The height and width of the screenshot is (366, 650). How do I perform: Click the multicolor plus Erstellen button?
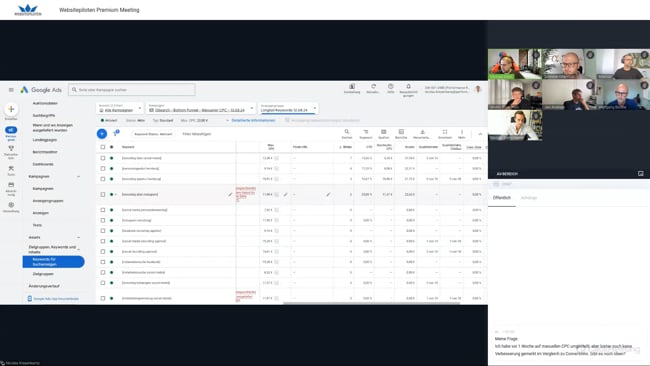tap(11, 109)
